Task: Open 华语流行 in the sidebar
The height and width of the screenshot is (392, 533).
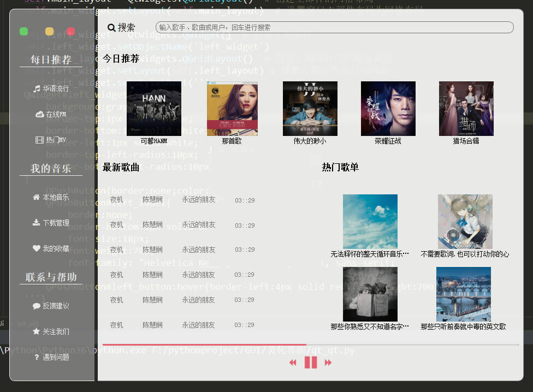Action: coord(51,88)
